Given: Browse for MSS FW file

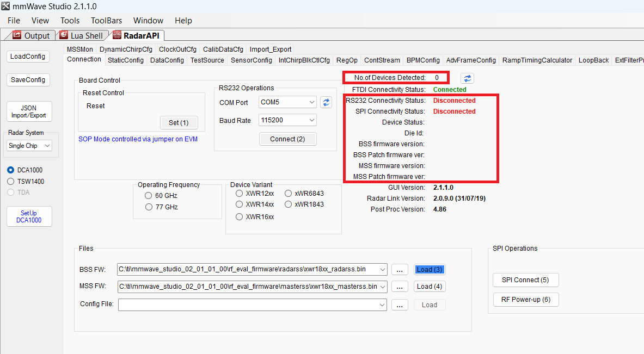Looking at the screenshot, I should click(x=400, y=287).
